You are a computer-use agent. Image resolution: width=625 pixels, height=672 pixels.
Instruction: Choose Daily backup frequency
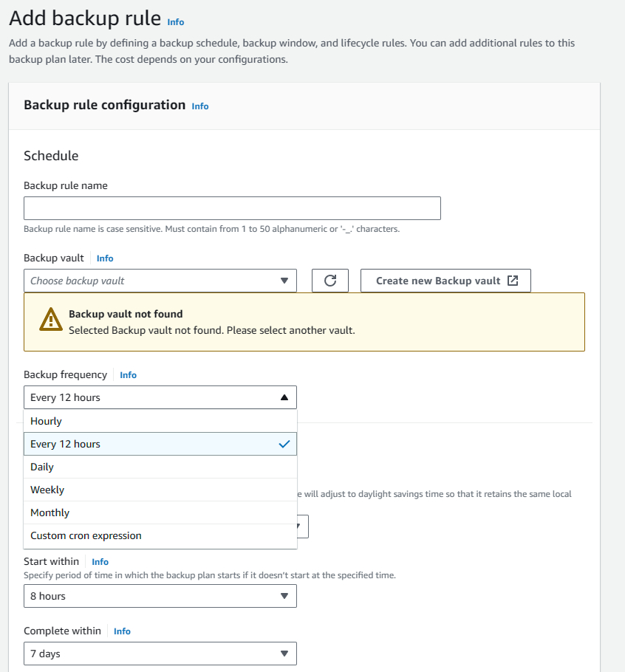point(160,467)
